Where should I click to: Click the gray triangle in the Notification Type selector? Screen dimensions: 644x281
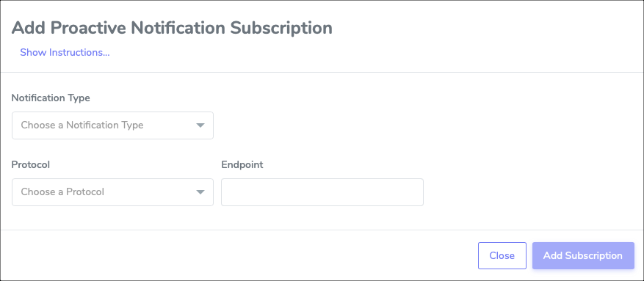click(x=200, y=125)
